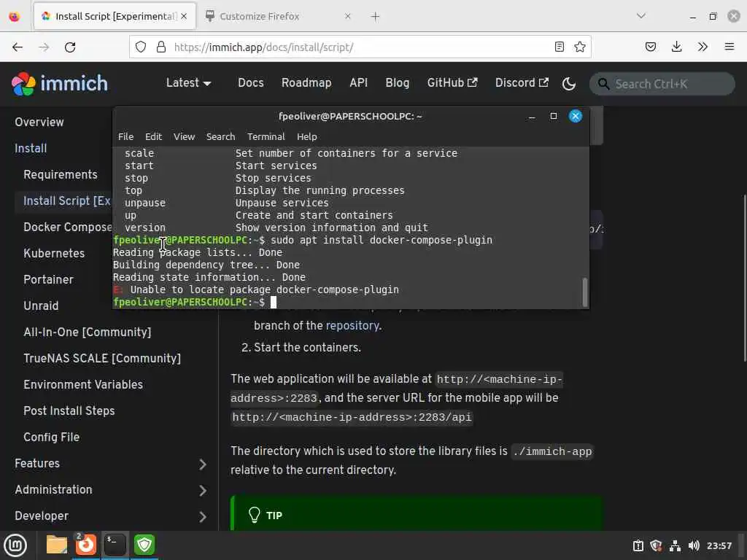
Task: Toggle reader view icon in address bar
Action: tap(560, 47)
